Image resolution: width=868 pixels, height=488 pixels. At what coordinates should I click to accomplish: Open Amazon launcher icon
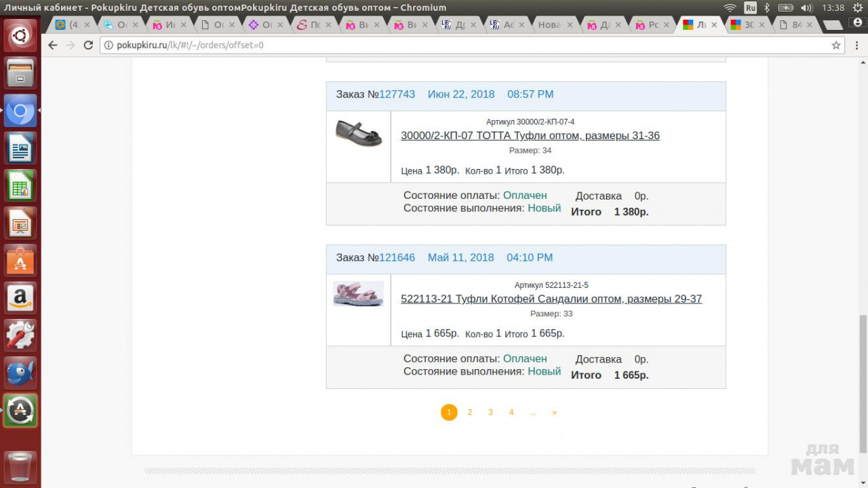pyautogui.click(x=20, y=298)
